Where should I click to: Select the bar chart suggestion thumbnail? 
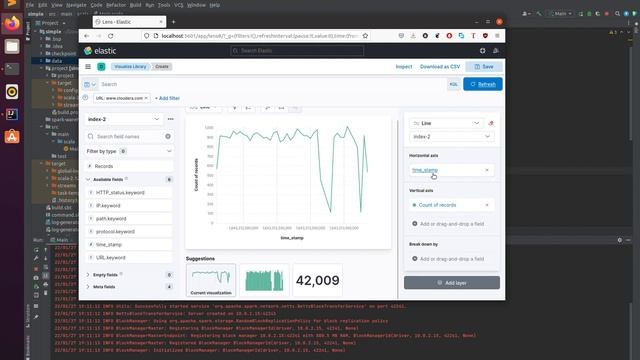pos(264,280)
